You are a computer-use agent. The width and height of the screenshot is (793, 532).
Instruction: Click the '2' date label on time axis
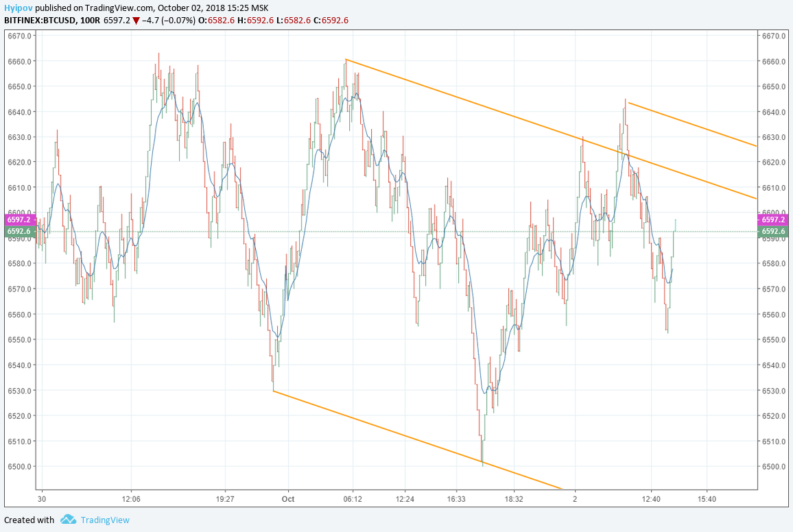coord(575,499)
